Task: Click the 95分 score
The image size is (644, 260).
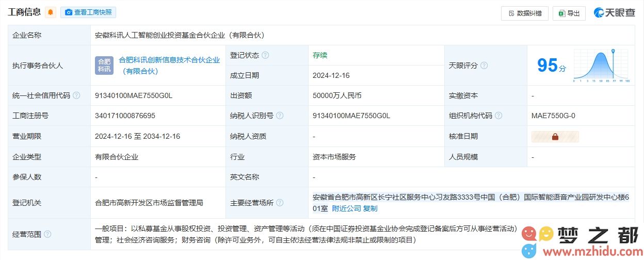Action: click(552, 66)
